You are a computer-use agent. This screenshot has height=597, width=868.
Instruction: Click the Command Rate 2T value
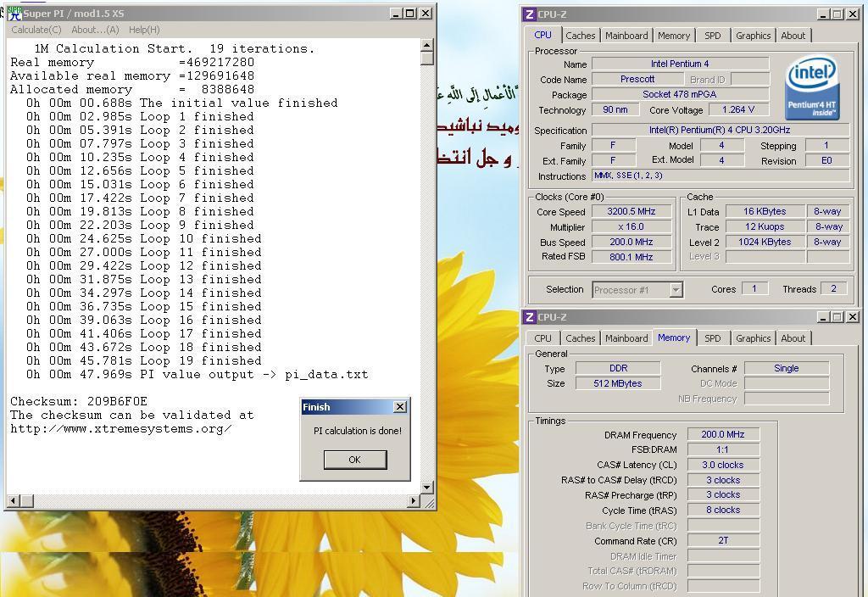point(723,540)
